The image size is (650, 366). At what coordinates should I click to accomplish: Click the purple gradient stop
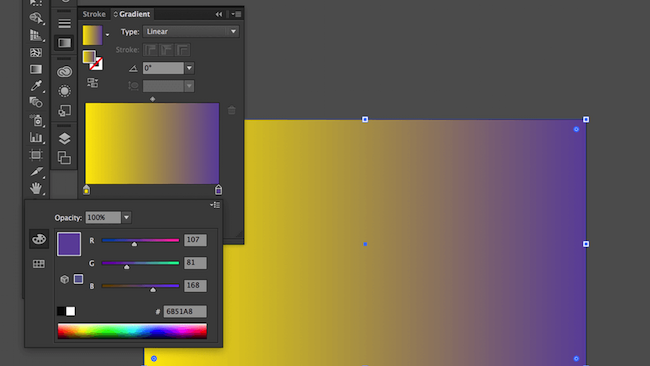point(218,190)
